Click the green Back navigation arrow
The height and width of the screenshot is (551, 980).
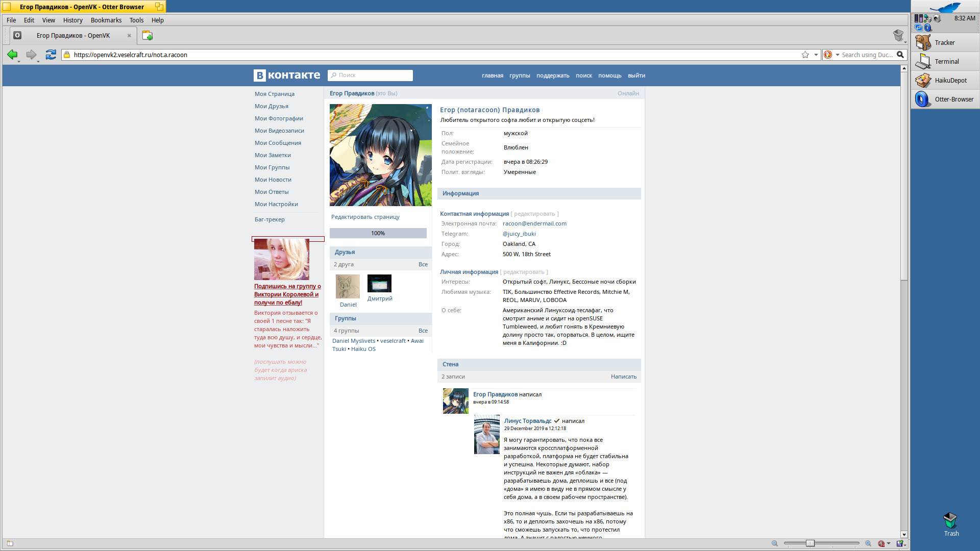pyautogui.click(x=12, y=55)
